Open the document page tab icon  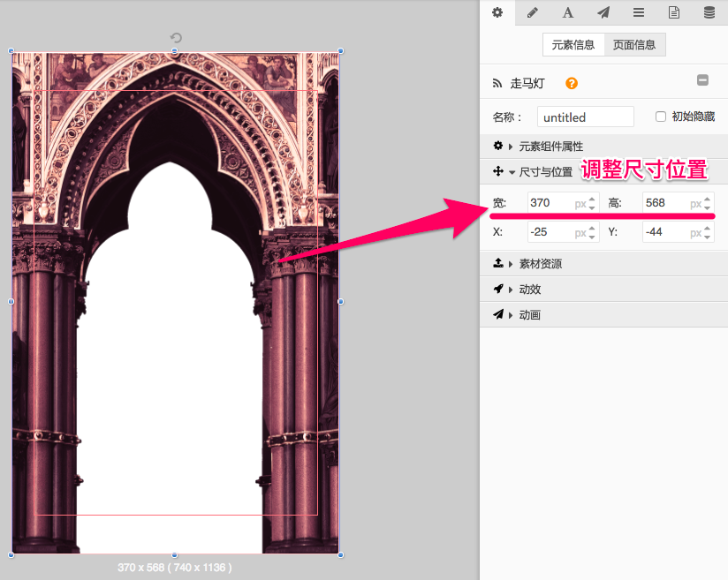tap(674, 12)
